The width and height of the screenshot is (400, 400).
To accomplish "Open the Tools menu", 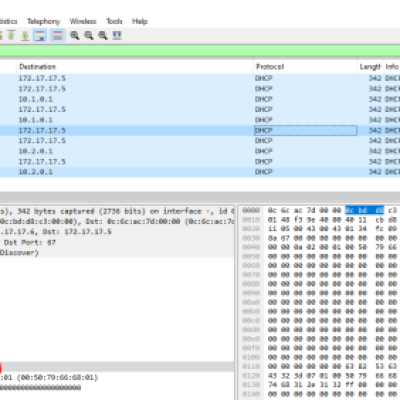I will coord(114,21).
